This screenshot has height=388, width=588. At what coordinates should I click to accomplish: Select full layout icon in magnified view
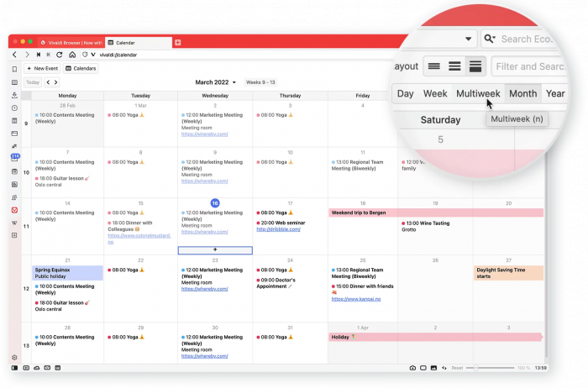(475, 66)
